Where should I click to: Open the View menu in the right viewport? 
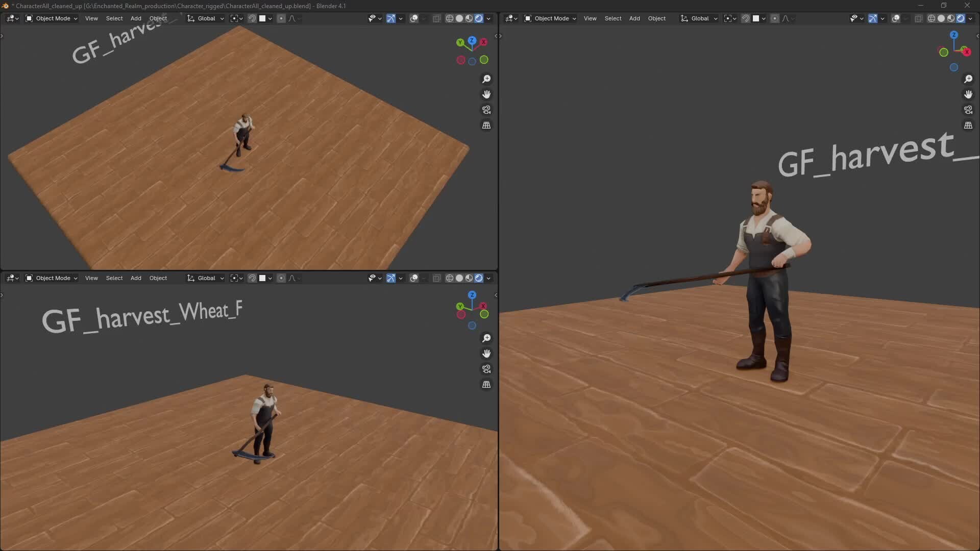591,18
